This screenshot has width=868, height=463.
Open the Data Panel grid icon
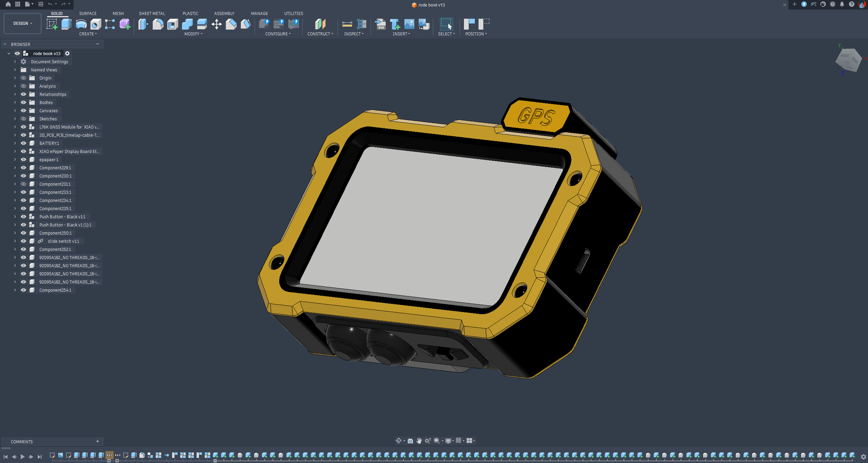(17, 4)
